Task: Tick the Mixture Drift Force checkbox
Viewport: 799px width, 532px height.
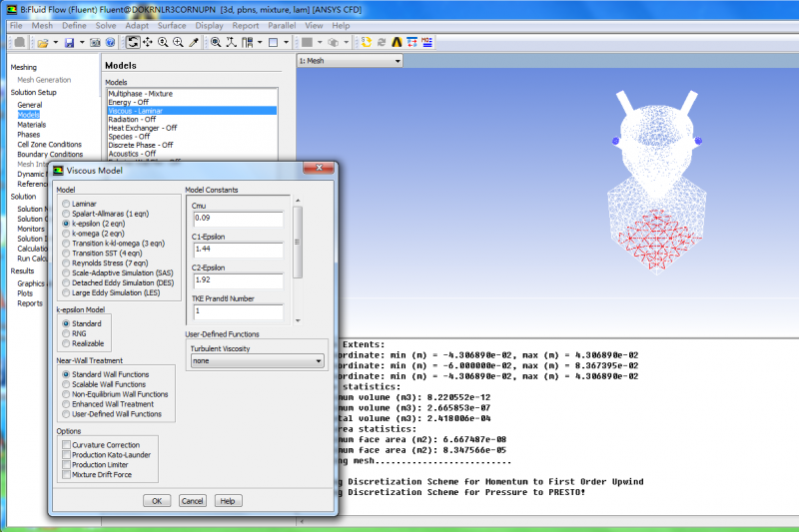Action: tap(66, 474)
